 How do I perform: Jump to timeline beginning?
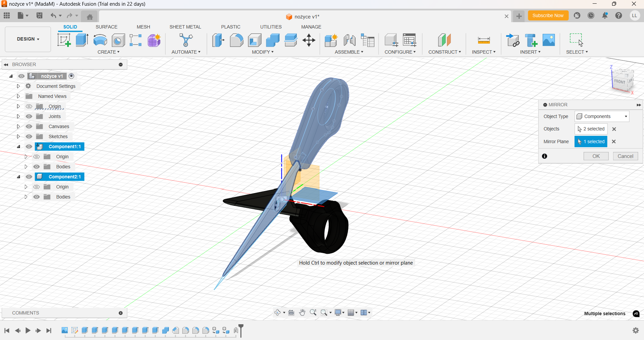7,331
